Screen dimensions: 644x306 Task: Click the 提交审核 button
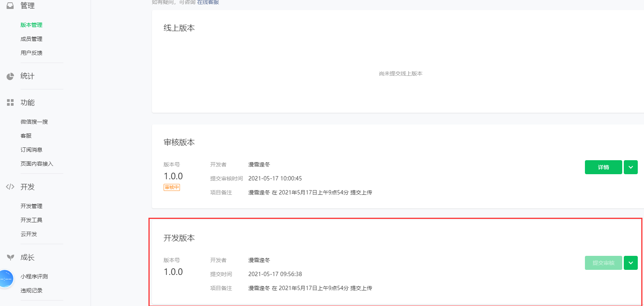(603, 263)
